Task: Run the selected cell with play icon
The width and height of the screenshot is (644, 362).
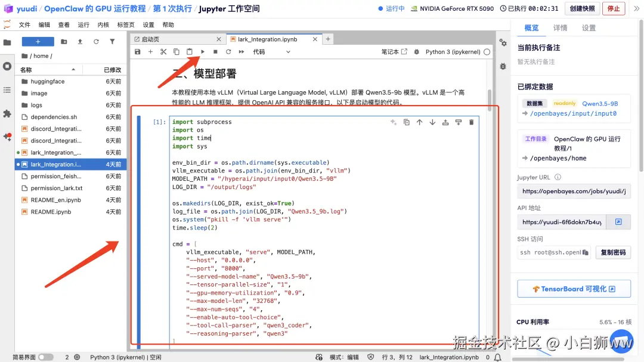Action: 203,52
